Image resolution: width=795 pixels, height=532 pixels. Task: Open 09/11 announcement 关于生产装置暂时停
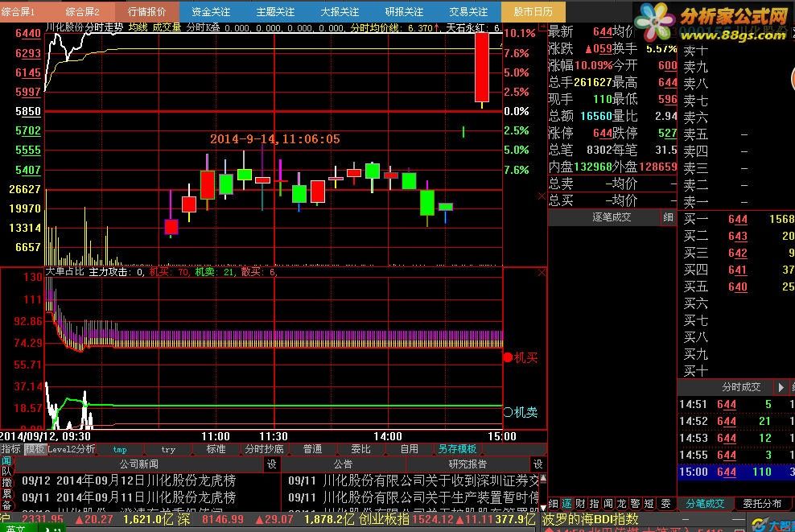click(414, 497)
